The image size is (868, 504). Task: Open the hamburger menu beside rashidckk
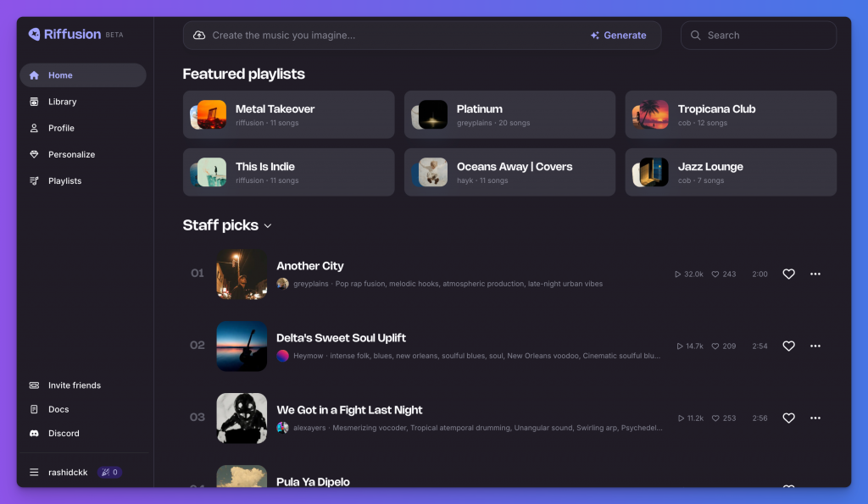tap(34, 472)
